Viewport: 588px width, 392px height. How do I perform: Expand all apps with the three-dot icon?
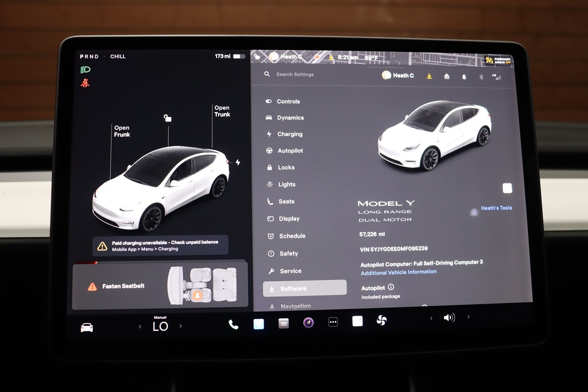click(333, 322)
